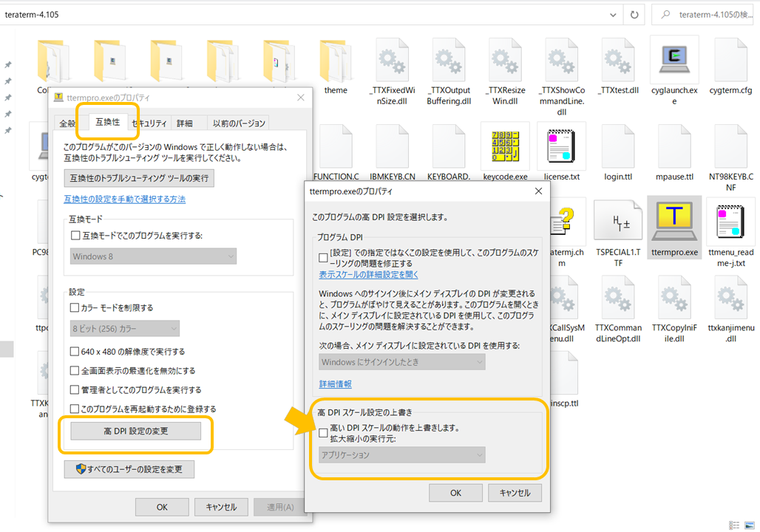Open the Windows 8 compatibility mode dropdown

[153, 256]
